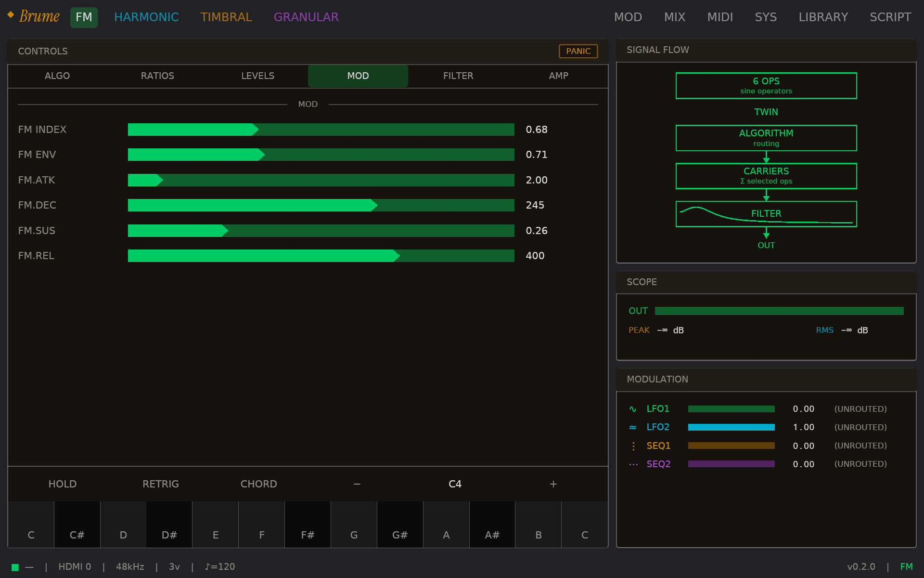
Task: Click the HDMI 0 output in status bar
Action: [x=75, y=567]
